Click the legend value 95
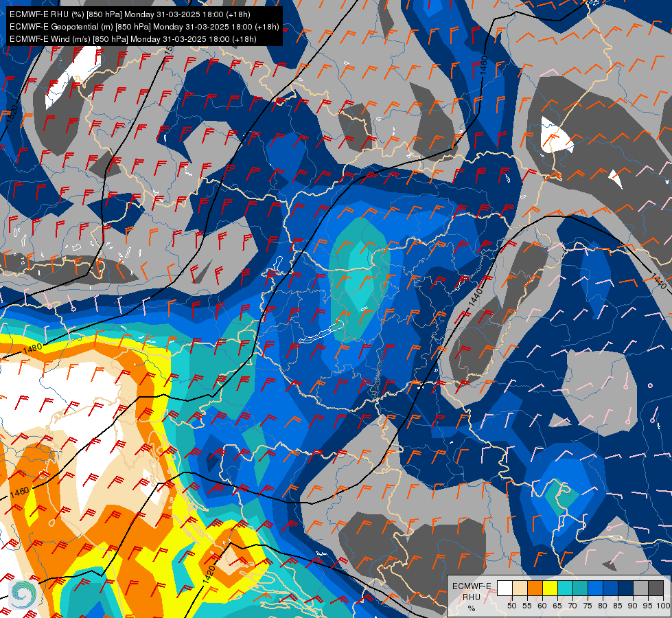672x618 pixels. tap(647, 606)
